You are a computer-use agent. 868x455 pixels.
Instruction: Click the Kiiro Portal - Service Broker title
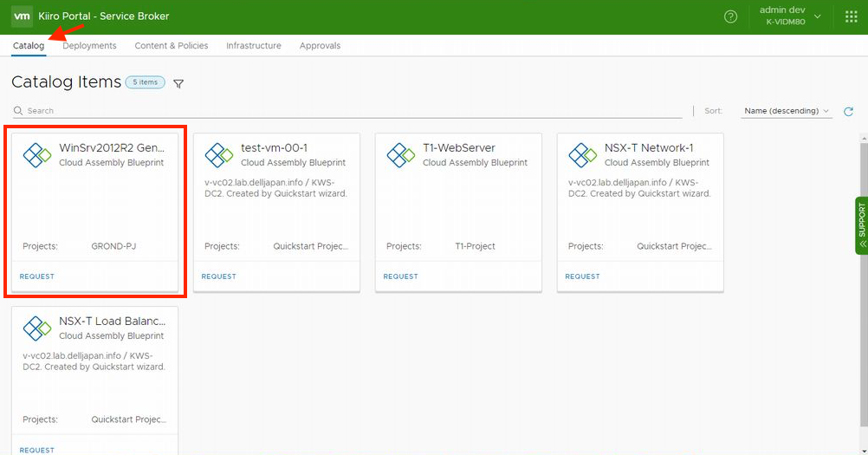click(x=103, y=16)
